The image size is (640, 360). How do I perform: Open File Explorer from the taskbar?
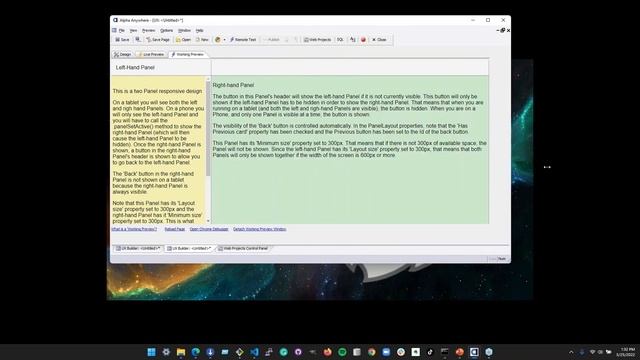181,352
